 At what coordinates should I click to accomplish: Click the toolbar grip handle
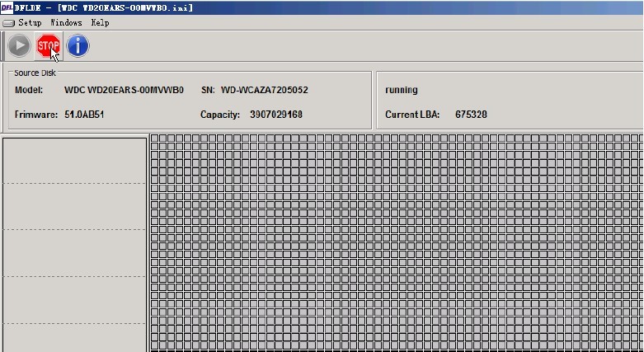[x=3, y=45]
